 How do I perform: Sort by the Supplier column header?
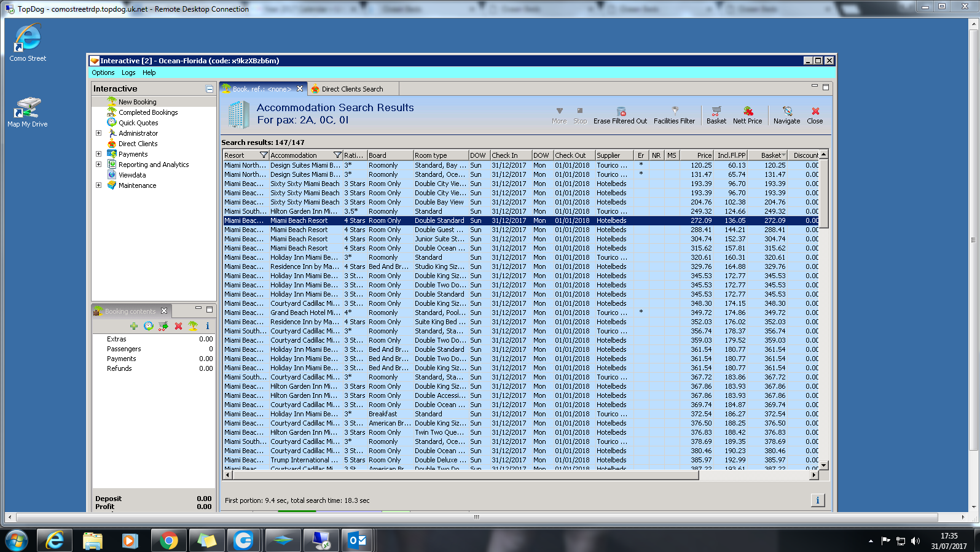614,155
